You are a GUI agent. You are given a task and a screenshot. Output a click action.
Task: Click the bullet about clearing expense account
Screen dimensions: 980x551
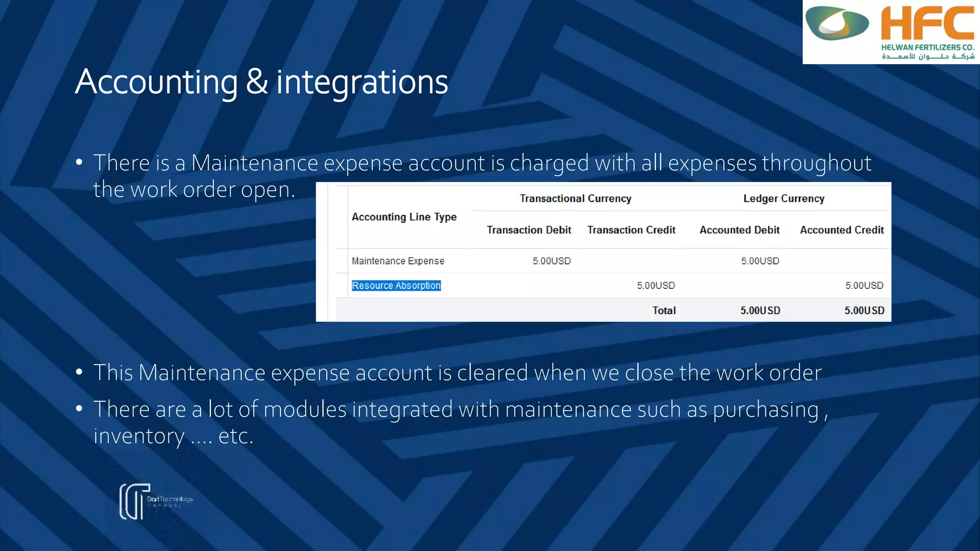[x=457, y=373]
